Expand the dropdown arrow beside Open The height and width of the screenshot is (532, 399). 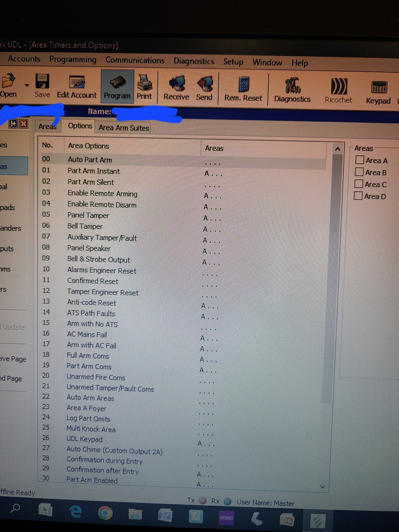(27, 85)
